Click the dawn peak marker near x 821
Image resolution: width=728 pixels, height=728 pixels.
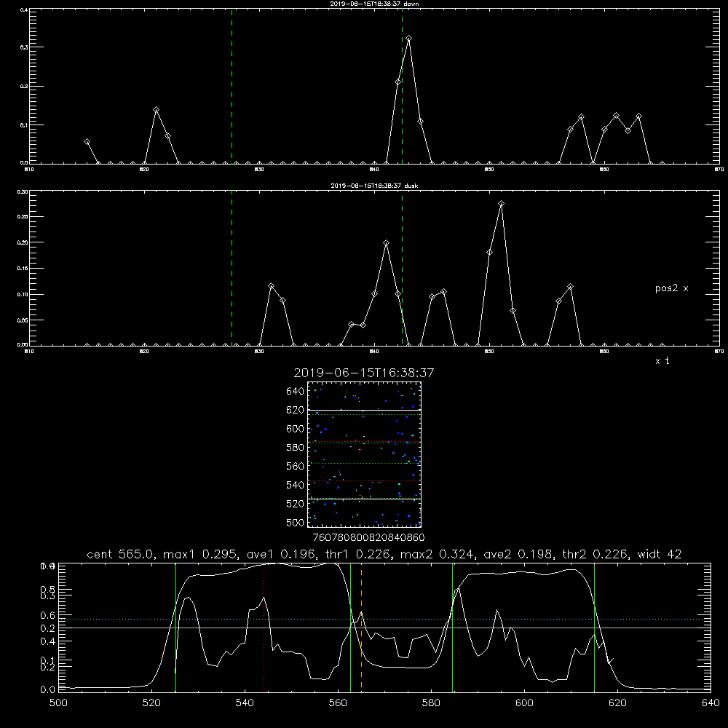point(157,110)
